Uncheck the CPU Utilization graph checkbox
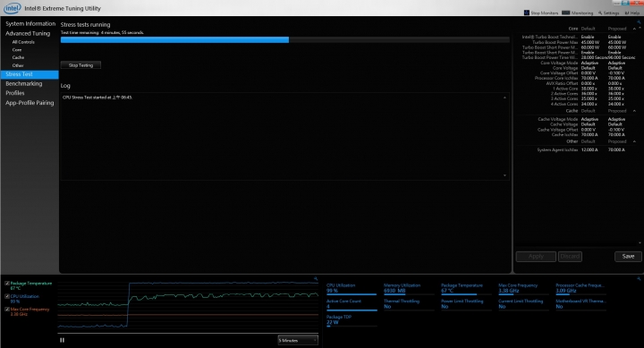The image size is (644, 348). click(7, 296)
